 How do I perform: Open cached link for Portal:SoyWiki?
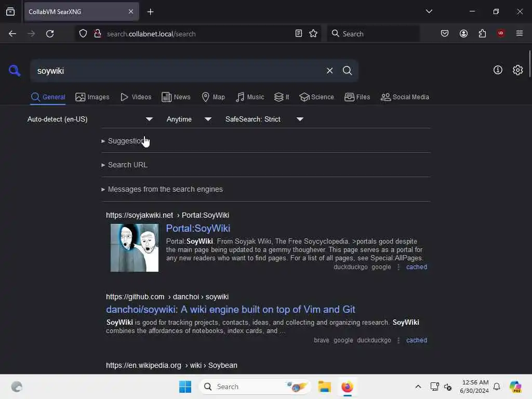point(417,267)
